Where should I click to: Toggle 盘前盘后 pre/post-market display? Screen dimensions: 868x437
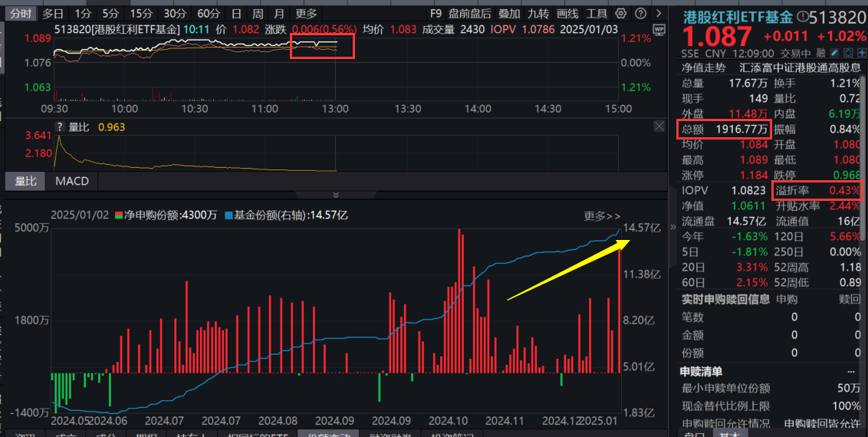pyautogui.click(x=470, y=14)
